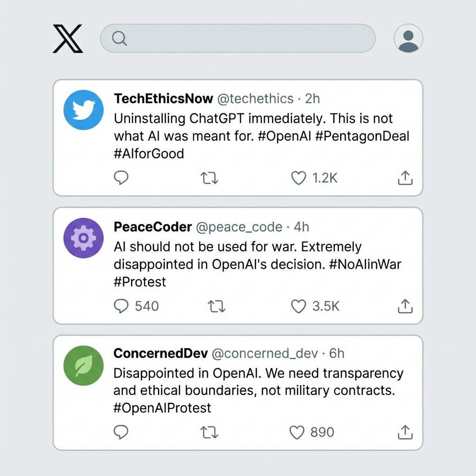
Task: Open the account profile icon
Action: pos(408,39)
